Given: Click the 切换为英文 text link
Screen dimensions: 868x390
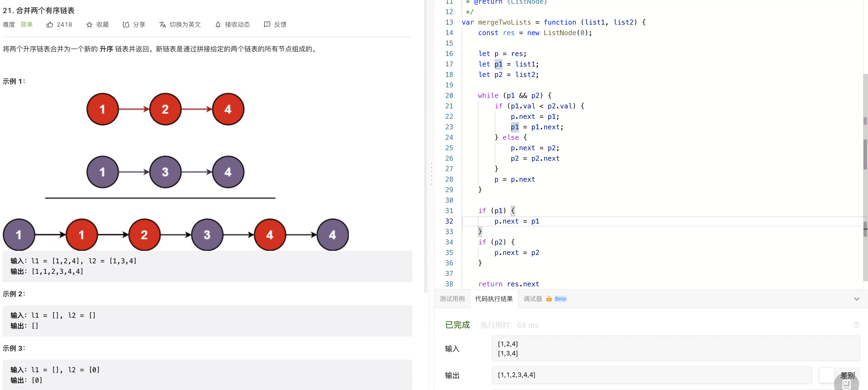Looking at the screenshot, I should 185,25.
